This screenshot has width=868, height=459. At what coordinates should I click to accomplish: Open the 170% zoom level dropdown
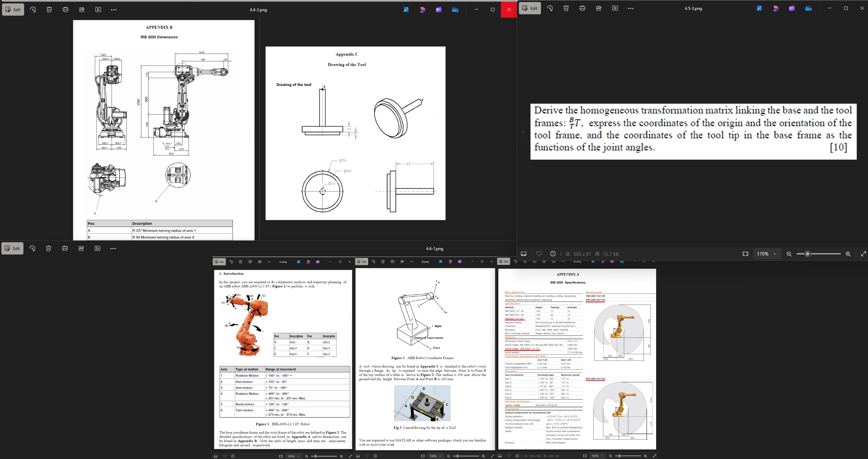767,254
